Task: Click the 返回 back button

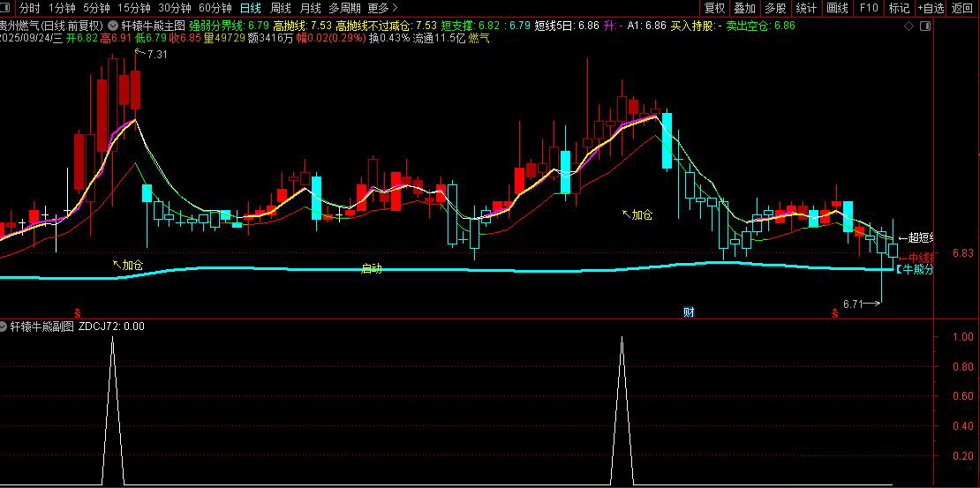Action: coord(963,8)
